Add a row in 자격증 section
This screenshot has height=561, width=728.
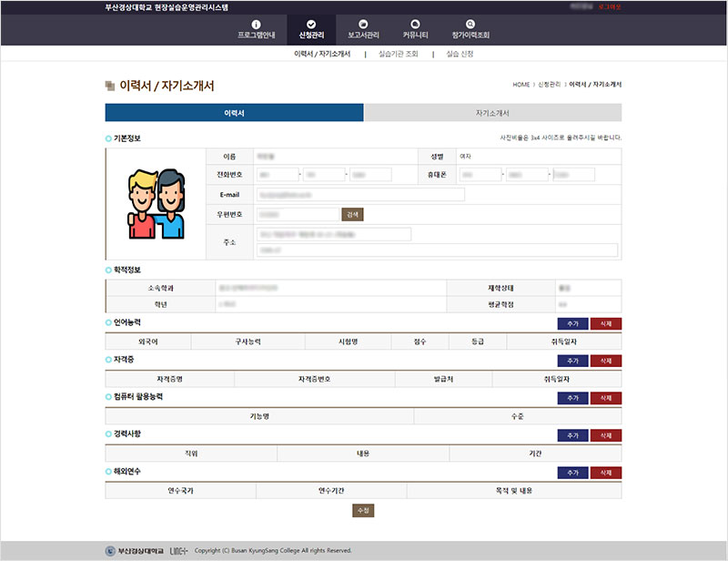(573, 361)
